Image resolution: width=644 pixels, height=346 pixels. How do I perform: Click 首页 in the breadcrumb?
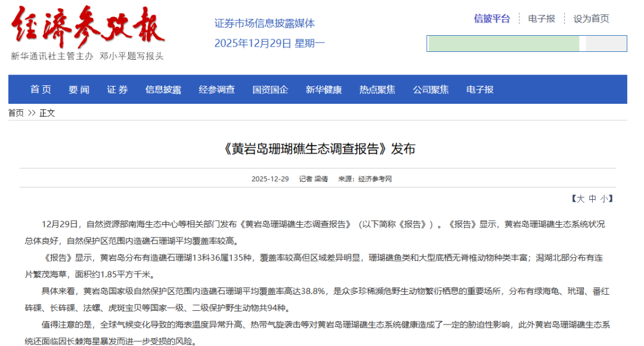(16, 113)
